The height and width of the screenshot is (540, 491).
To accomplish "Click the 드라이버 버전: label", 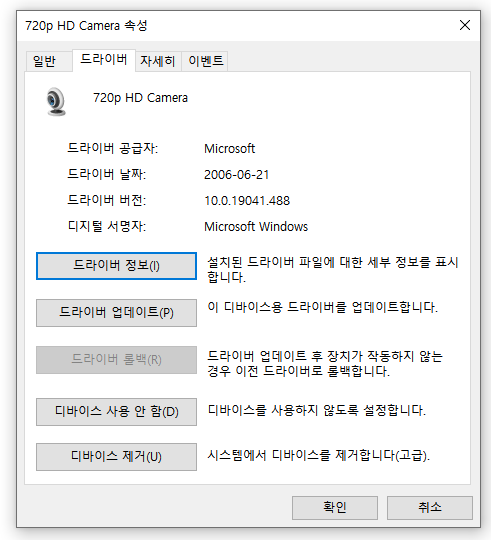I will pyautogui.click(x=106, y=200).
